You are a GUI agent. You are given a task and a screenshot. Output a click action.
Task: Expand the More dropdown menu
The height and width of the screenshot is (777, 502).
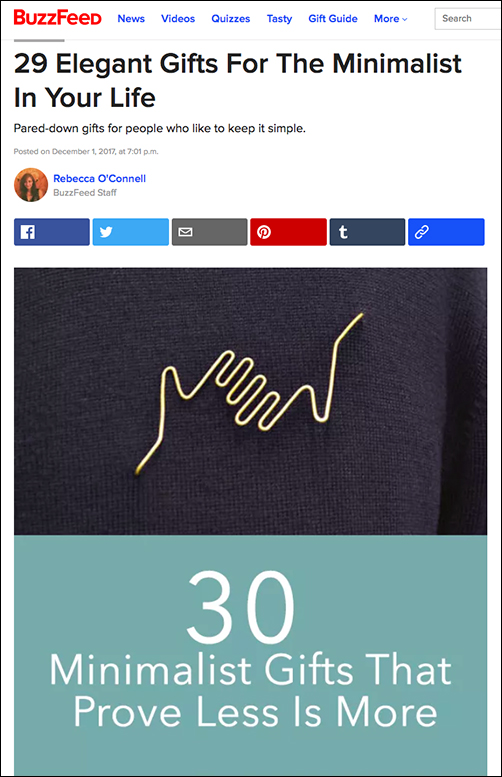tap(390, 19)
